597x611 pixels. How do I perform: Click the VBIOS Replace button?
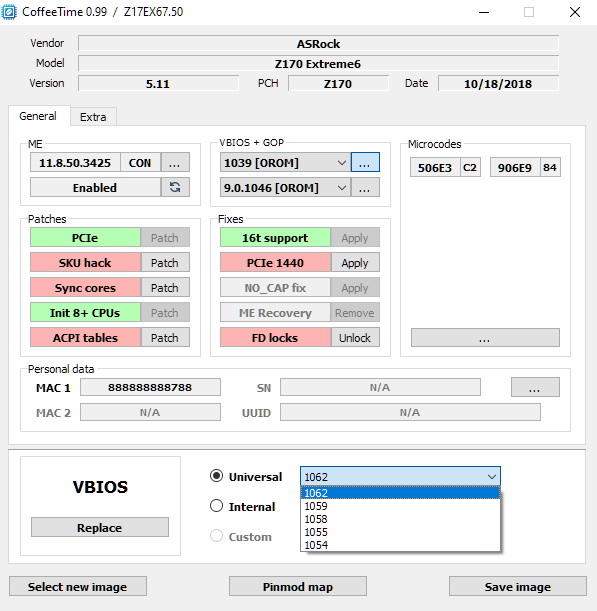100,527
